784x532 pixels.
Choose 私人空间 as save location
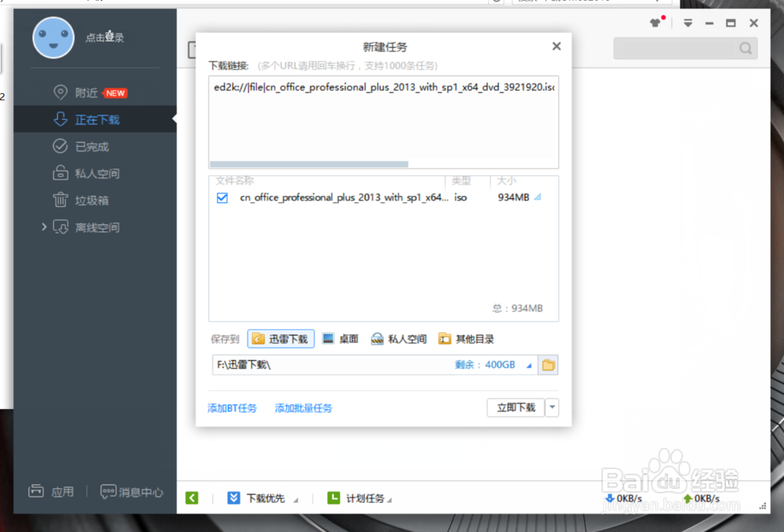398,338
